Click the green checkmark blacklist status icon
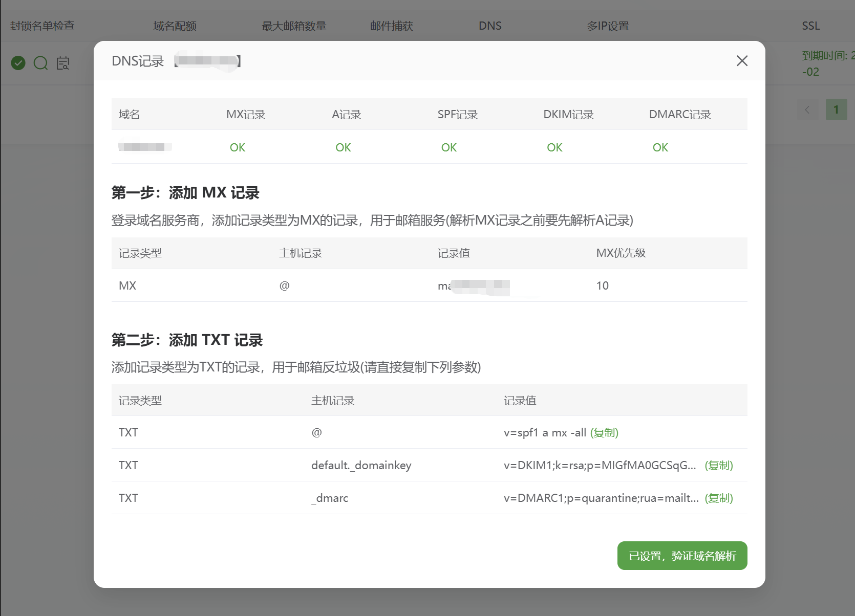The height and width of the screenshot is (616, 855). [18, 63]
